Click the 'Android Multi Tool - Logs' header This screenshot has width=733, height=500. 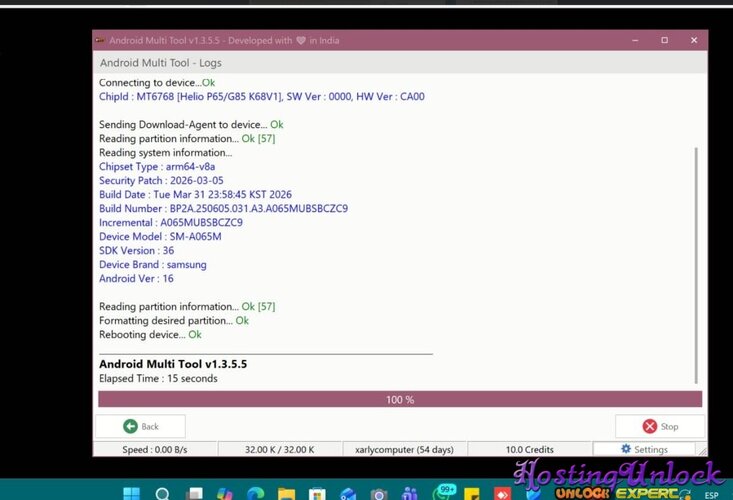(x=160, y=63)
